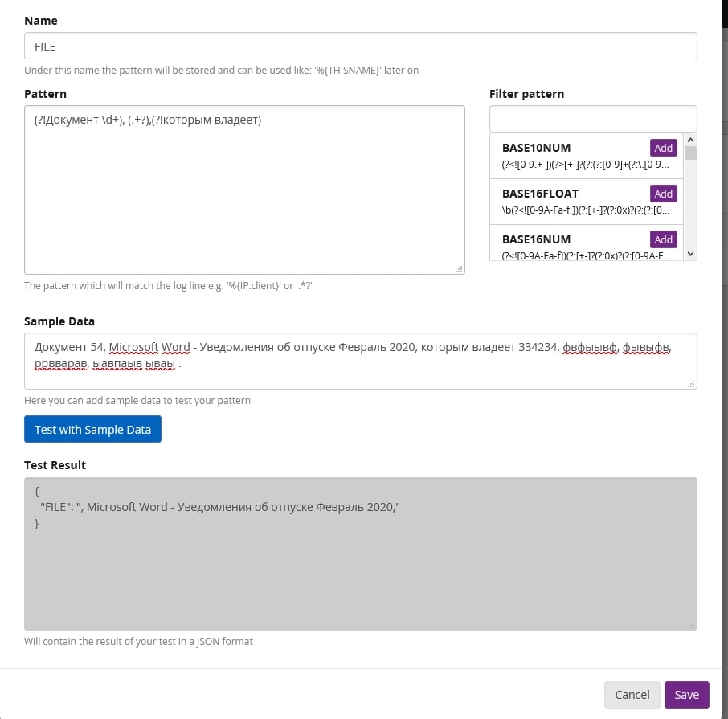Add the BASE16FLOAT pattern
Screen dimensions: 728x719
(663, 194)
